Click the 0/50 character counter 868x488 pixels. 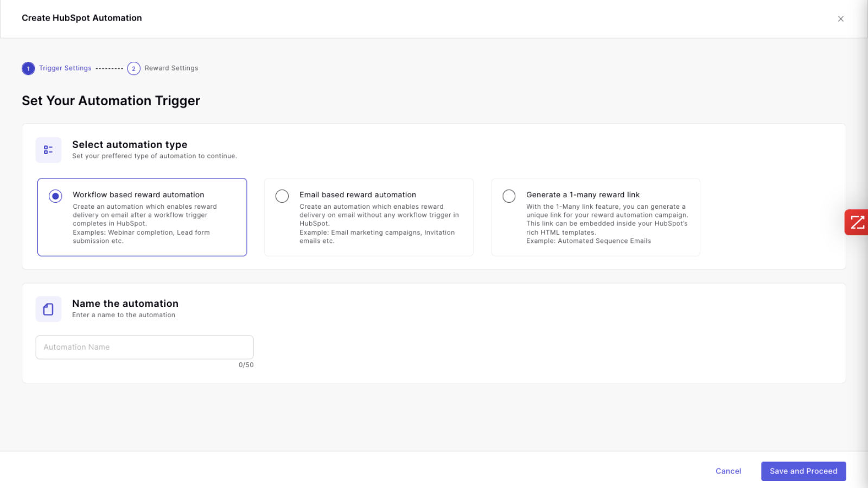[246, 365]
